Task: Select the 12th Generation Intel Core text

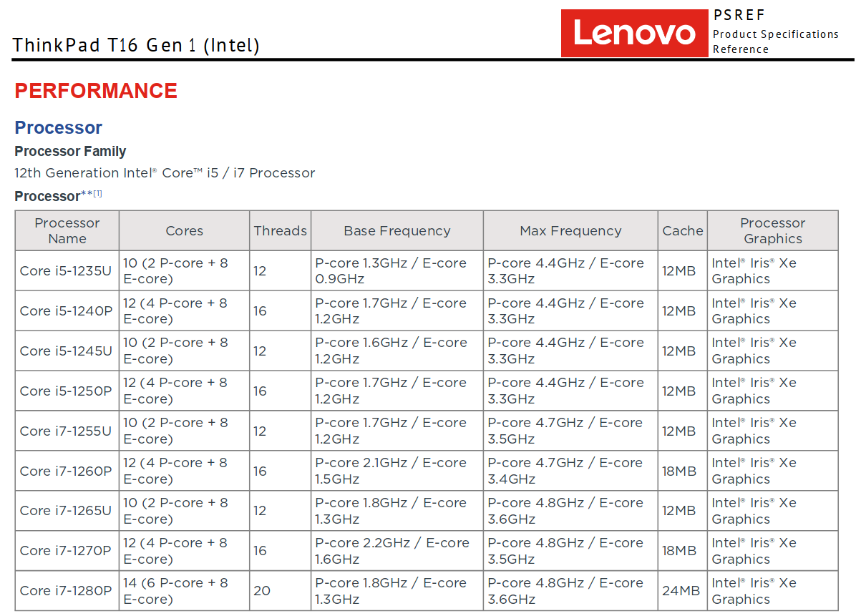Action: [x=165, y=173]
